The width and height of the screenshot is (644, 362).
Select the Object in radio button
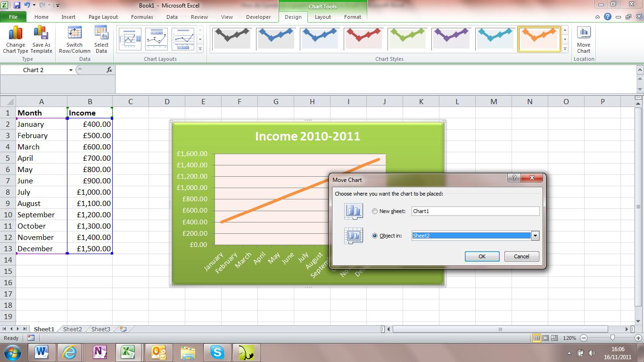coord(375,236)
